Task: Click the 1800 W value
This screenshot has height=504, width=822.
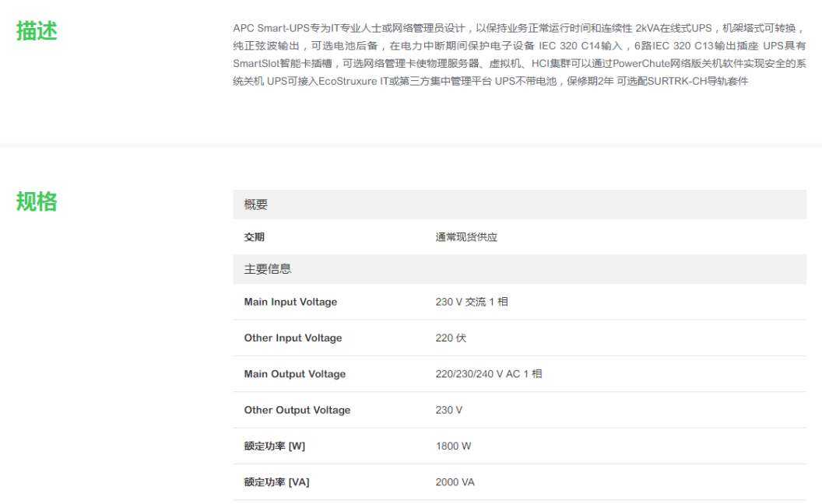Action: tap(453, 446)
